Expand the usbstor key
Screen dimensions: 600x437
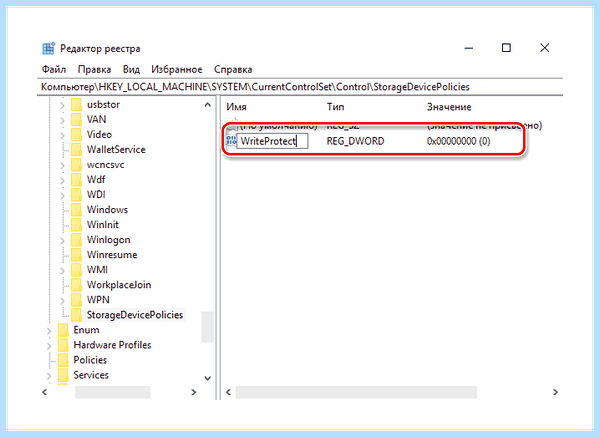click(62, 105)
